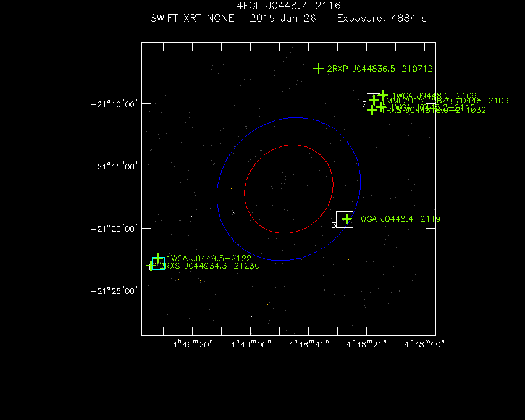
Task: Click the observation date 2019 Jun 26
Action: pyautogui.click(x=283, y=19)
